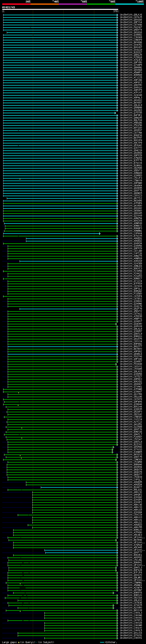Screen dimensions: 146x644
Task: Click the UniRef100_P25818 label
Action: click(131, 58)
